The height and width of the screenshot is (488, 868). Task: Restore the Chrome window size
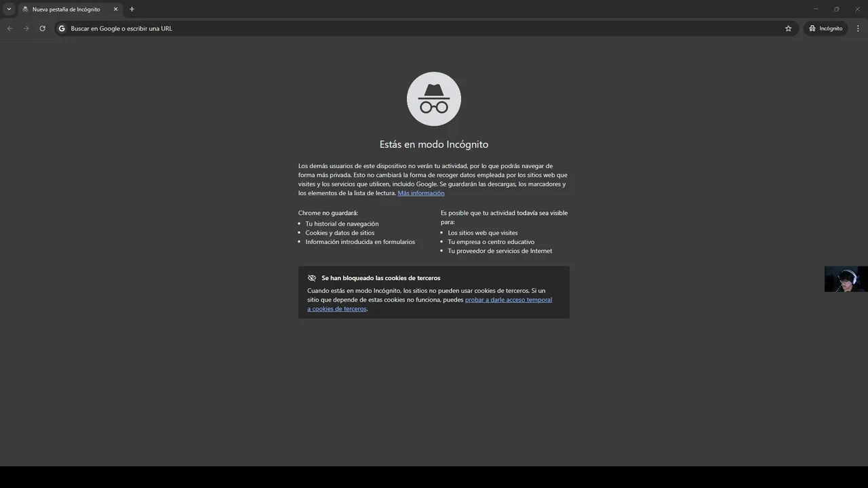tap(836, 9)
